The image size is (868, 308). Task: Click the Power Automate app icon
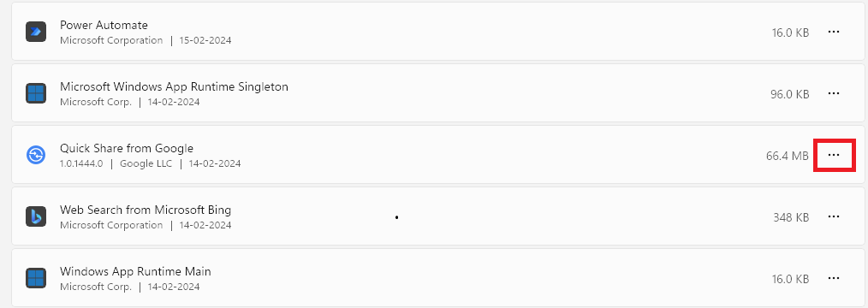pyautogui.click(x=36, y=32)
